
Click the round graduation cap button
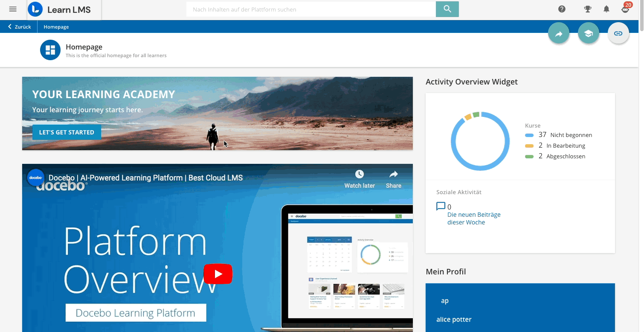click(589, 33)
